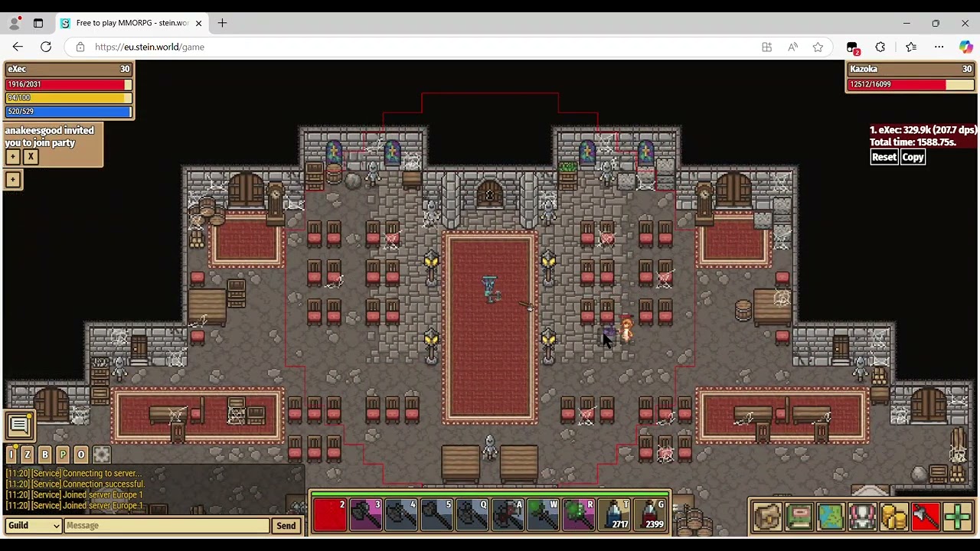Viewport: 980px width, 551px height.
Task: Trigger the green mace skill bound to W
Action: coord(542,514)
